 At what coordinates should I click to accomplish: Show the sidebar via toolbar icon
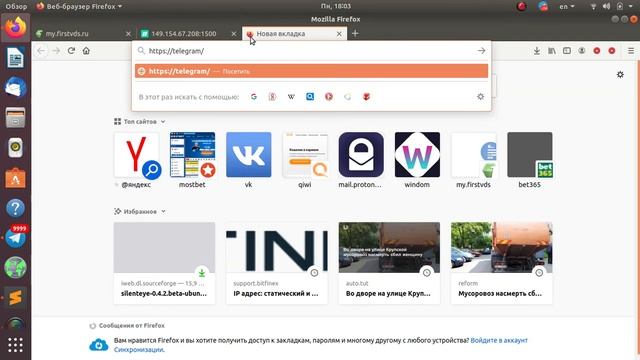point(567,51)
